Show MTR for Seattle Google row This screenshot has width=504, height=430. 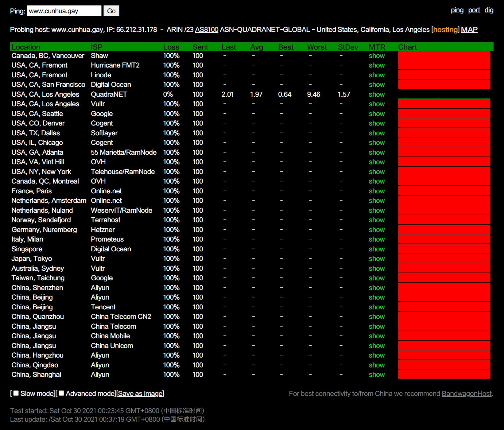point(377,114)
